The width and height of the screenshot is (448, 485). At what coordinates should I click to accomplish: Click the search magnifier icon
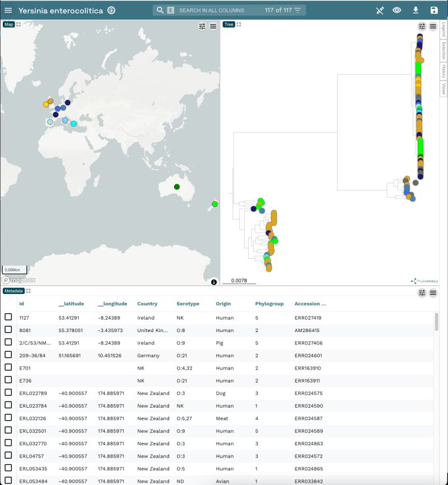pyautogui.click(x=160, y=10)
